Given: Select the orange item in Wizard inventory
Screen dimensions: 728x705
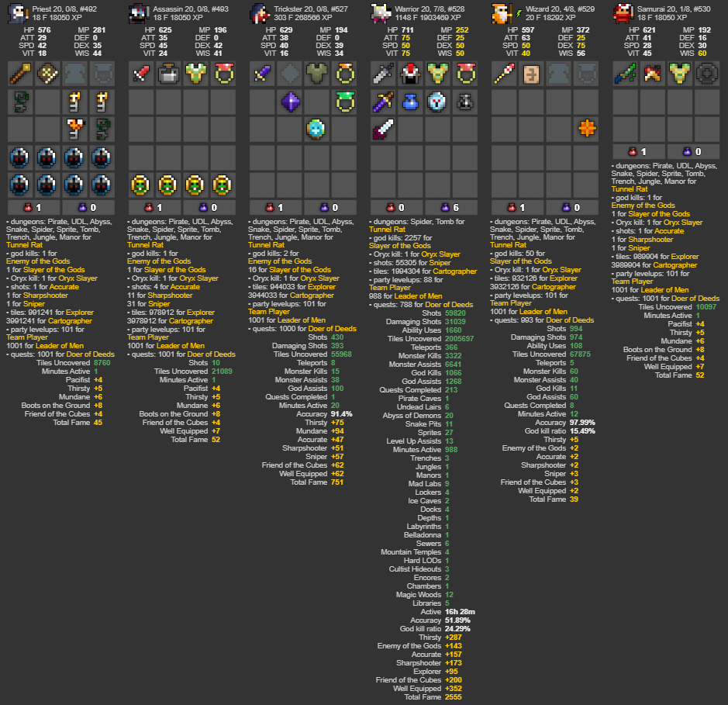Looking at the screenshot, I should [587, 128].
